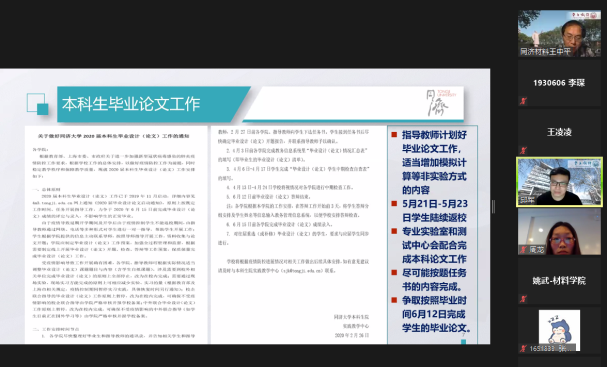The width and height of the screenshot is (607, 367).
Task: Click muted mic icon on the red-glasses woman's video
Action: click(x=523, y=250)
